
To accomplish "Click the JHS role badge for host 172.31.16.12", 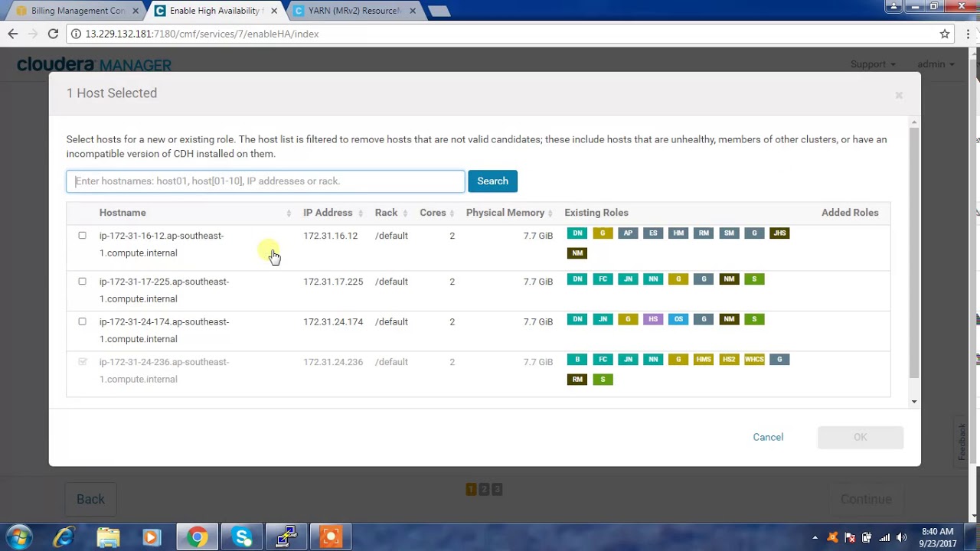I will pyautogui.click(x=779, y=233).
